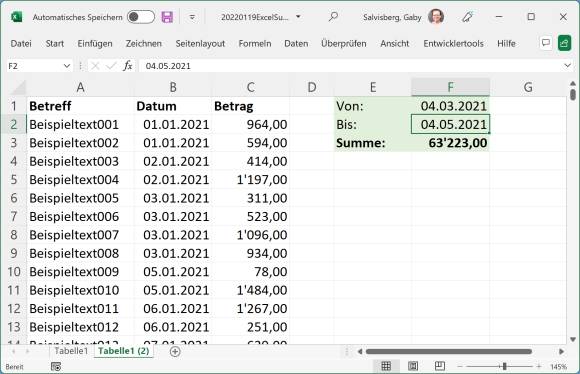The image size is (580, 374).
Task: Click horizontal scrollbar right arrow
Action: tap(561, 351)
